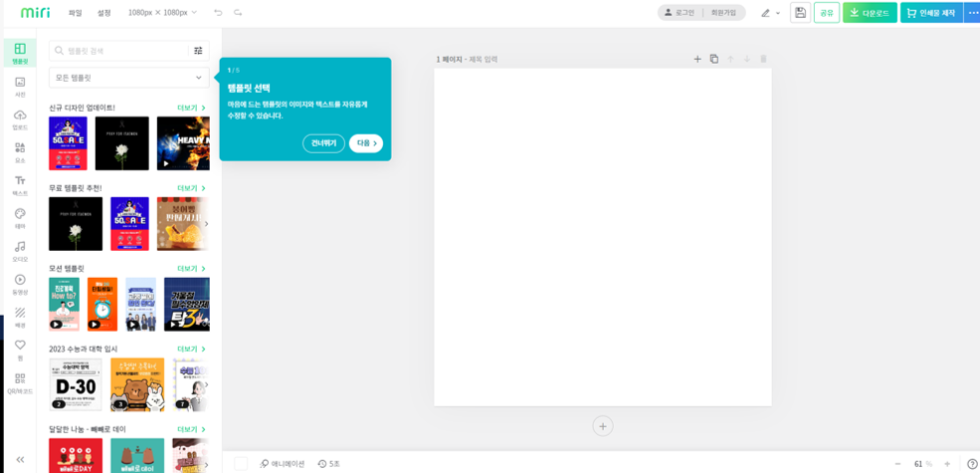Open 더보기 for 무료 템플릿 추천
This screenshot has width=980, height=473.
coord(191,187)
